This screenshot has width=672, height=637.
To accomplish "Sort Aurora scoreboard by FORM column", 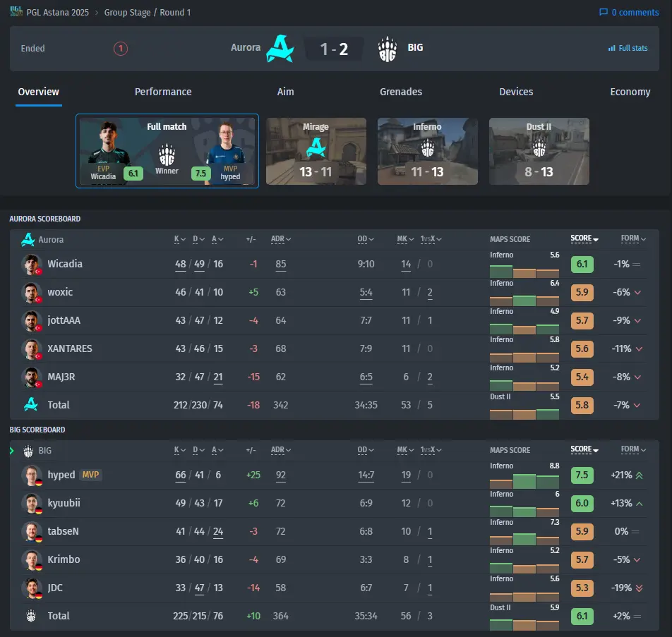I will tap(633, 238).
